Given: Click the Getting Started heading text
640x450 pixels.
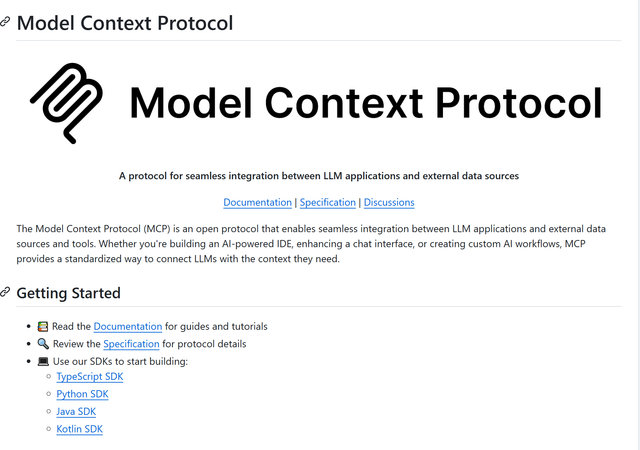Looking at the screenshot, I should coord(68,293).
